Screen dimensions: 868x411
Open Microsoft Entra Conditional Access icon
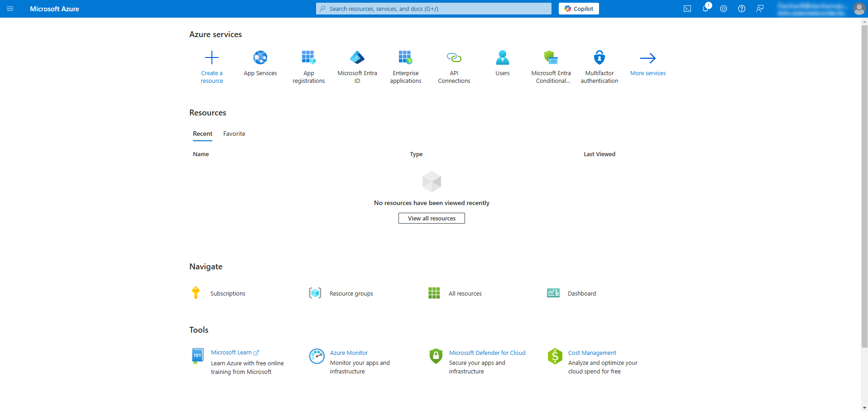tap(551, 57)
